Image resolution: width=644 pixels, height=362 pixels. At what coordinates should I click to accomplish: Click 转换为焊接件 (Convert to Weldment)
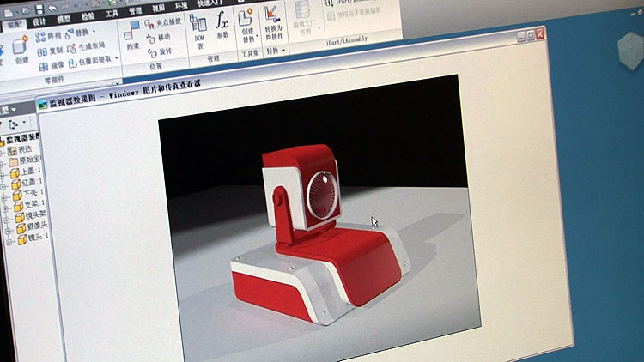[271, 27]
